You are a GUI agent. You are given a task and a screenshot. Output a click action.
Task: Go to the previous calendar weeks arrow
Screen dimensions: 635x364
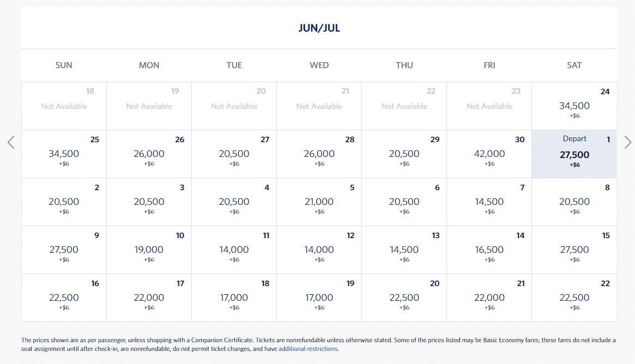click(11, 143)
